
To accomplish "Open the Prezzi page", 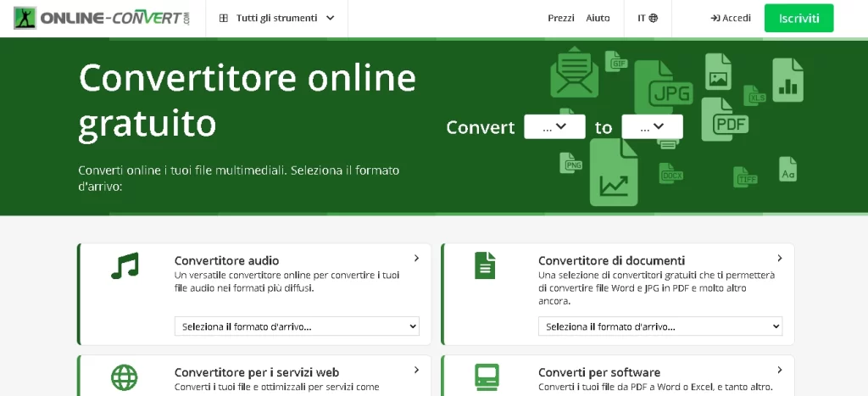I will [561, 19].
